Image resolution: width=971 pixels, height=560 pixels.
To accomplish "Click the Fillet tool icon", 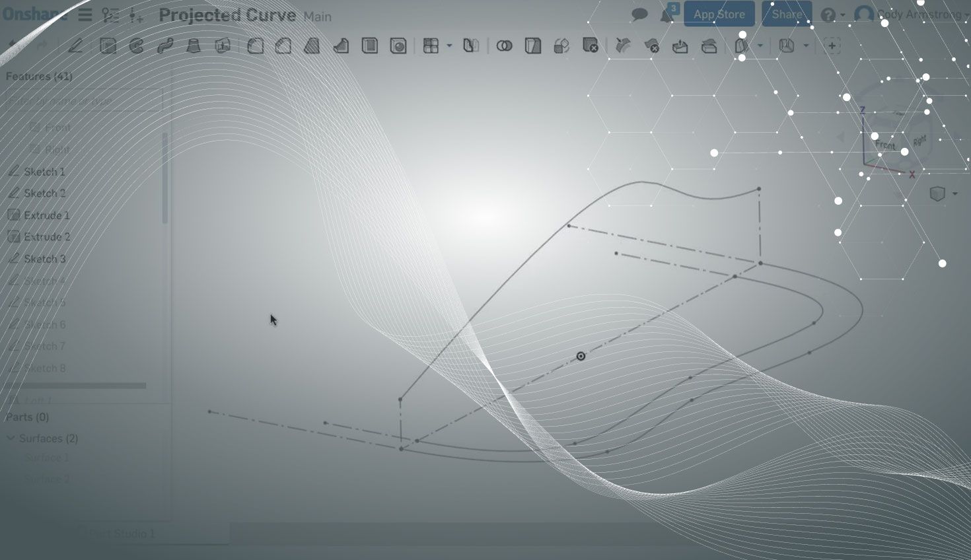I will click(x=255, y=46).
